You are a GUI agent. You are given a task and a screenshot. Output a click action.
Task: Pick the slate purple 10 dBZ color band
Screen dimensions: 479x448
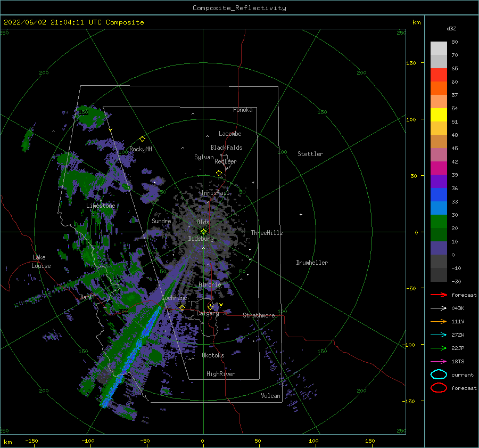(x=439, y=248)
